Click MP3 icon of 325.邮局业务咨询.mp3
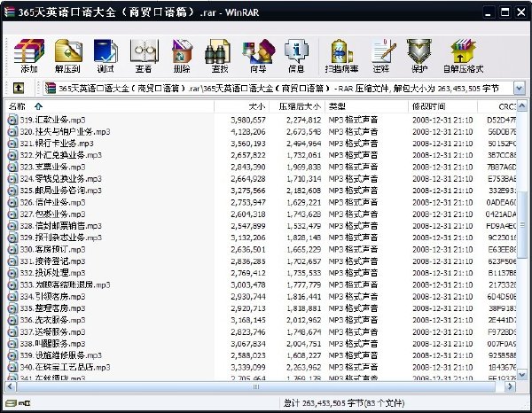 point(12,191)
